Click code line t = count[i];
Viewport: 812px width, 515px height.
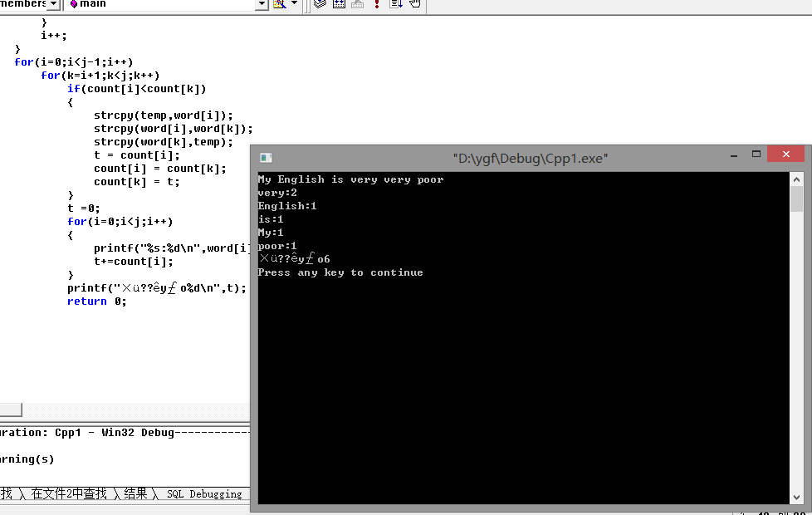tap(137, 155)
